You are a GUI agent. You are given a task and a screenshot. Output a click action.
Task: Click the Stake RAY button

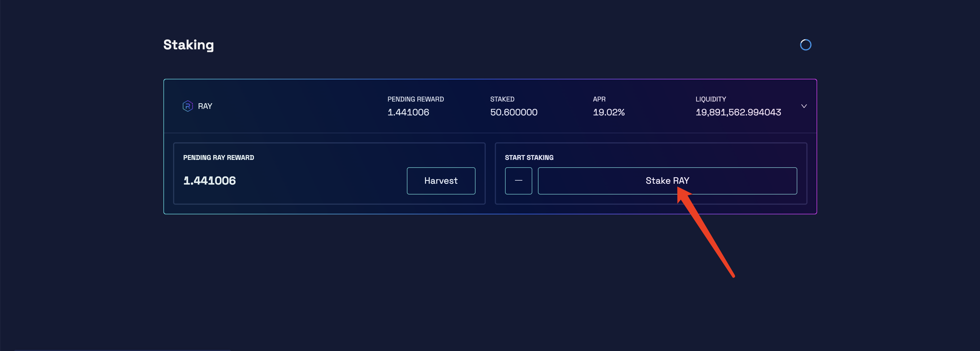[667, 181]
